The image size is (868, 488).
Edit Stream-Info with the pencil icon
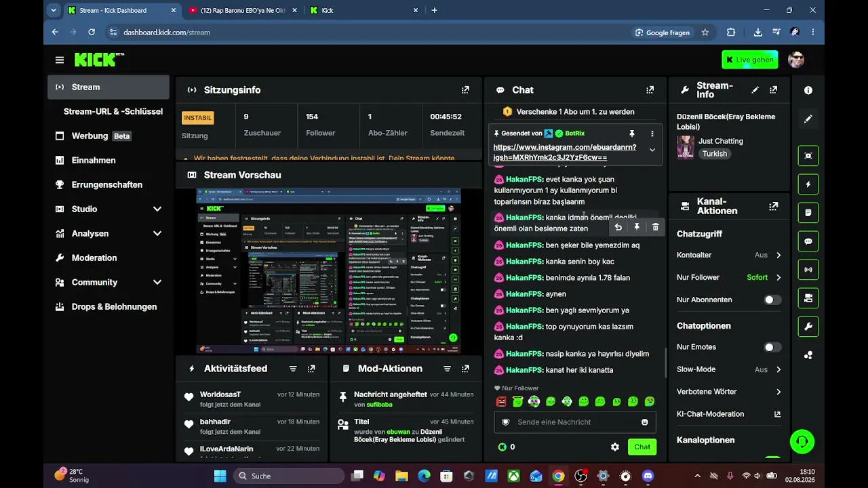[755, 89]
